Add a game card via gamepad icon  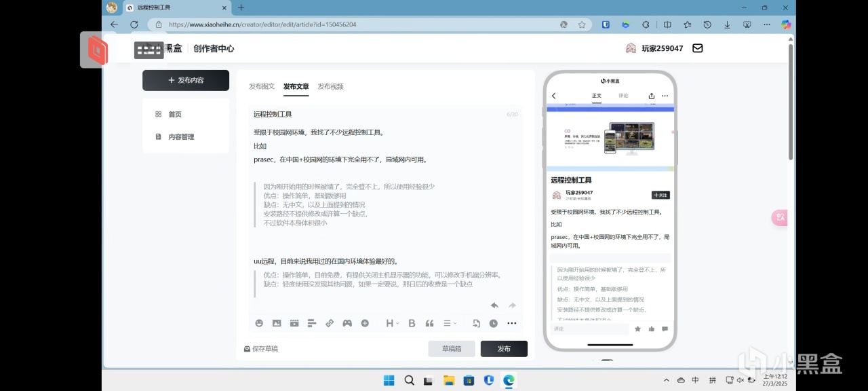coord(347,323)
